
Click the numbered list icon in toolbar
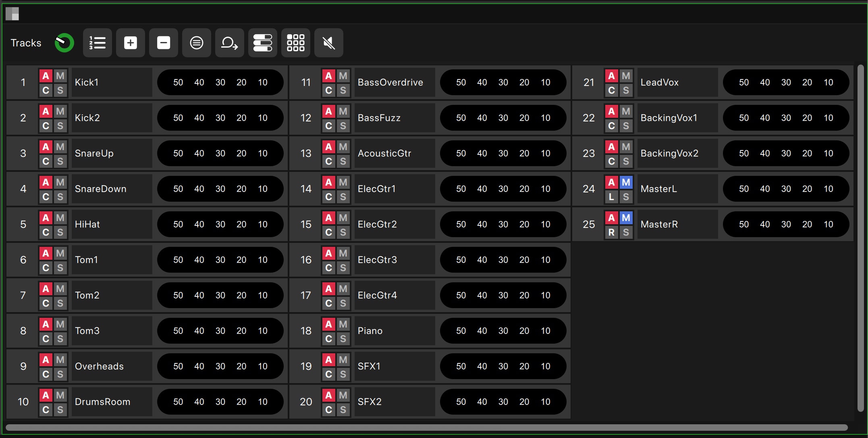pyautogui.click(x=98, y=43)
